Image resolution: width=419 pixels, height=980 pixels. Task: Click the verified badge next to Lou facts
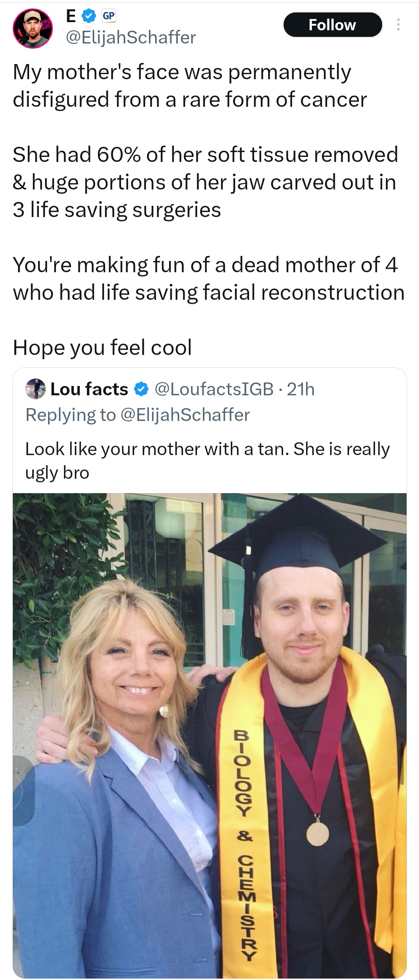(x=141, y=389)
